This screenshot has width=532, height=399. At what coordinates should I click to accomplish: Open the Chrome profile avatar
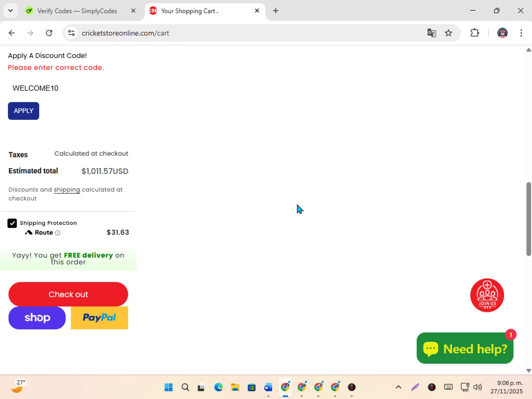(x=502, y=33)
